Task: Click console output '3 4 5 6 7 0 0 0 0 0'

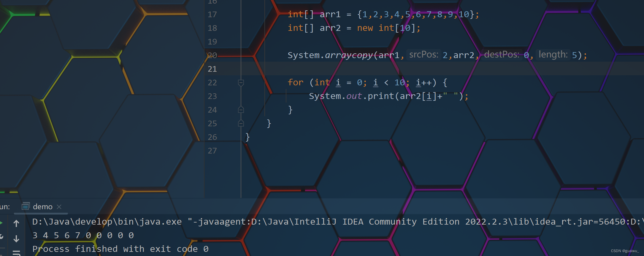Action: coord(83,236)
